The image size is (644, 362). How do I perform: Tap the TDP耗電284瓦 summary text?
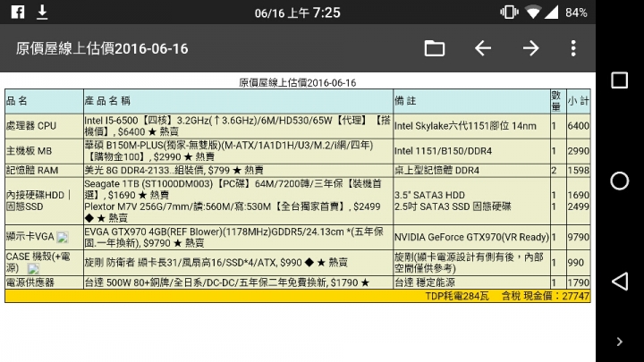[457, 296]
